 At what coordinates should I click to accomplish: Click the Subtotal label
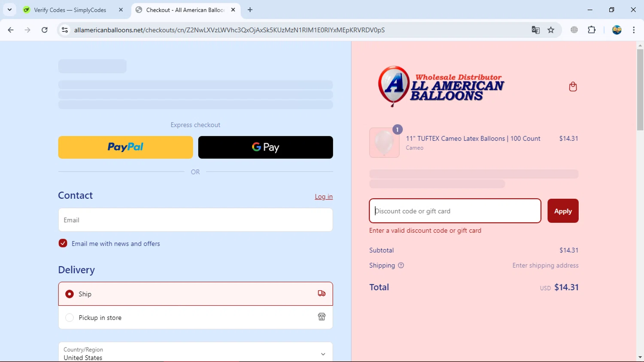381,250
